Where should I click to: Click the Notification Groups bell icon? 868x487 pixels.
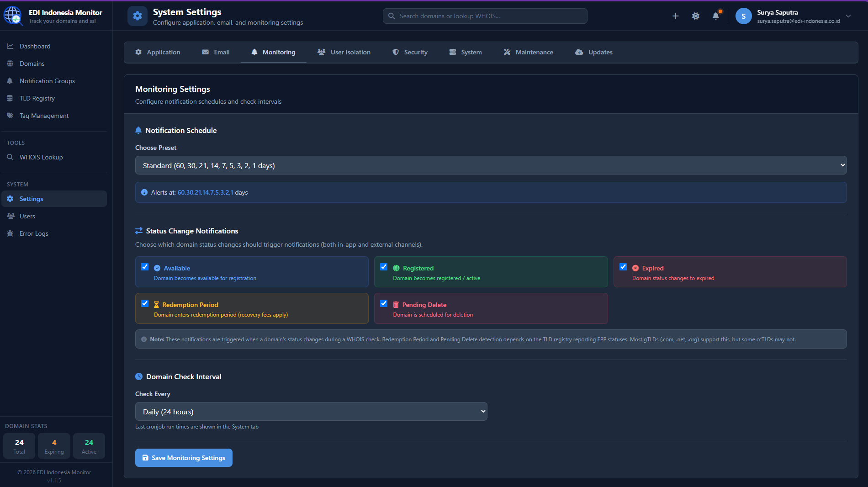10,81
